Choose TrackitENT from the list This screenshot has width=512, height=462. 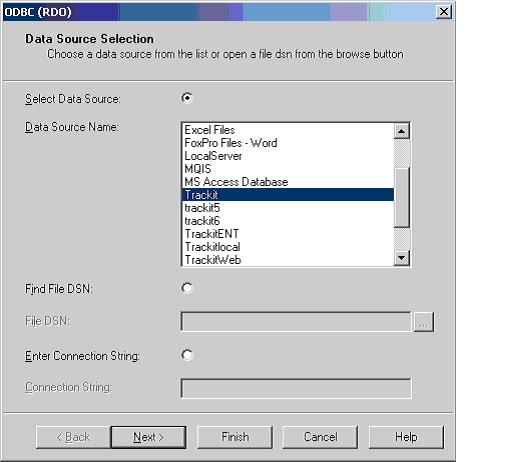212,234
